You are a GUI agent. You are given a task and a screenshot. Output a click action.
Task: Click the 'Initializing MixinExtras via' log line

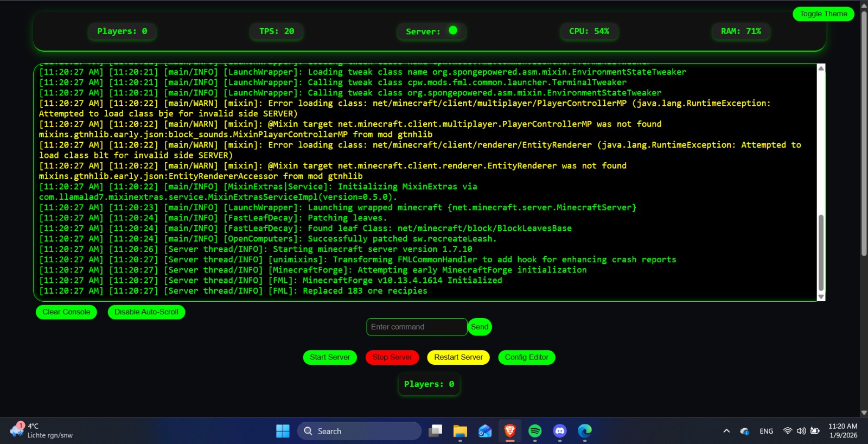pos(258,192)
